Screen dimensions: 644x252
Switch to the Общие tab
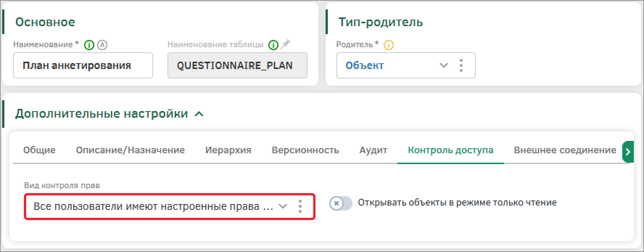pyautogui.click(x=39, y=150)
